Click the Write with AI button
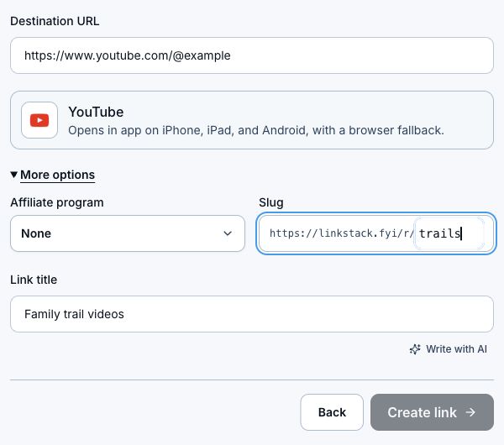The height and width of the screenshot is (445, 504). coord(448,349)
